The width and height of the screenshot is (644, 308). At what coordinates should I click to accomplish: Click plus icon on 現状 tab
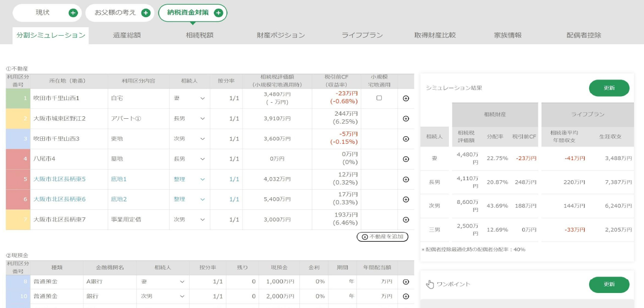[73, 13]
